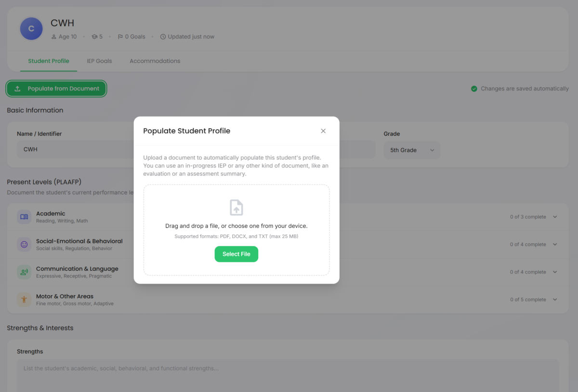Click the CWH student avatar circle
The width and height of the screenshot is (578, 392).
31,29
